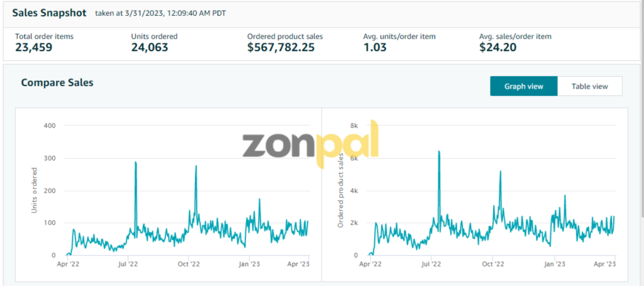Click the Ordered product sales metric label at top

click(x=285, y=36)
